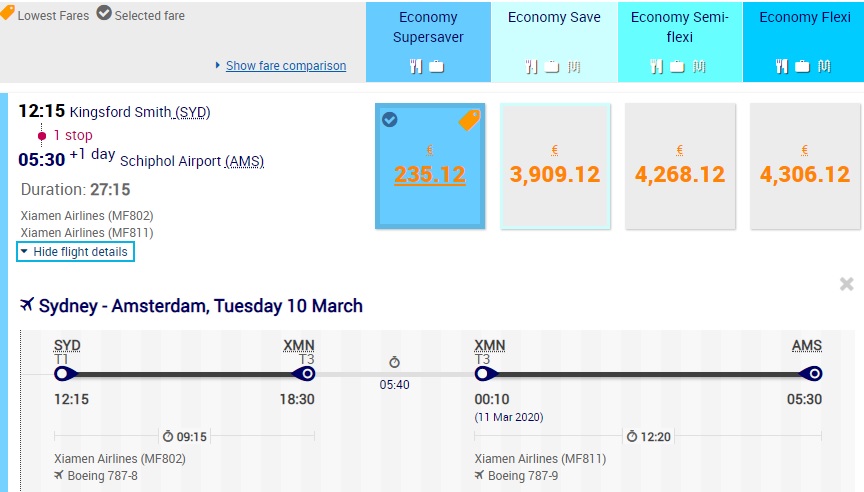864x492 pixels.
Task: Click the seat icon under Economy Save
Action: point(574,67)
